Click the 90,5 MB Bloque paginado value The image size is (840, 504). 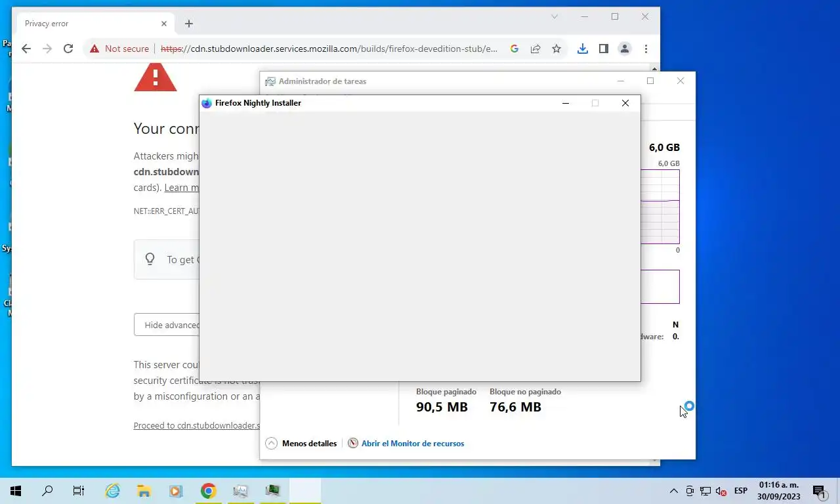442,407
